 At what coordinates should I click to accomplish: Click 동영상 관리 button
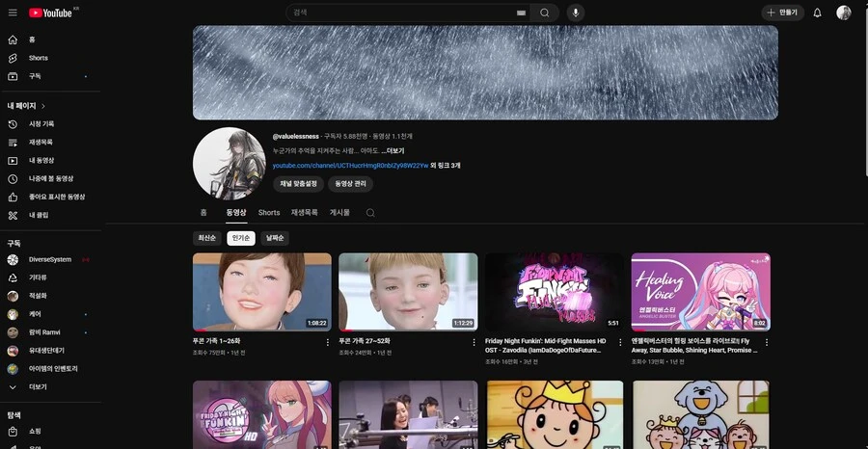point(350,184)
